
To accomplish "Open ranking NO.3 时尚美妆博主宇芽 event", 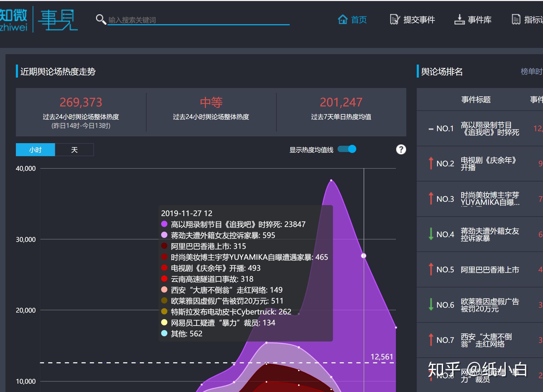I will coord(490,199).
